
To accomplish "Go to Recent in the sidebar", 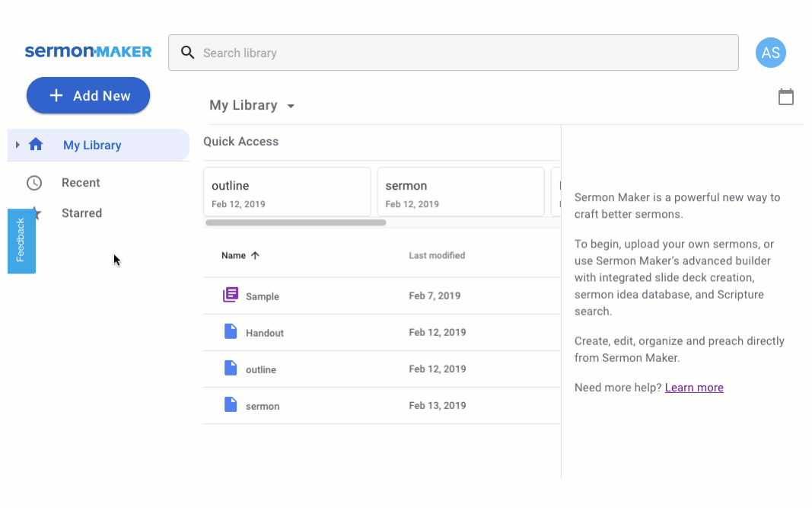I will 81,183.
